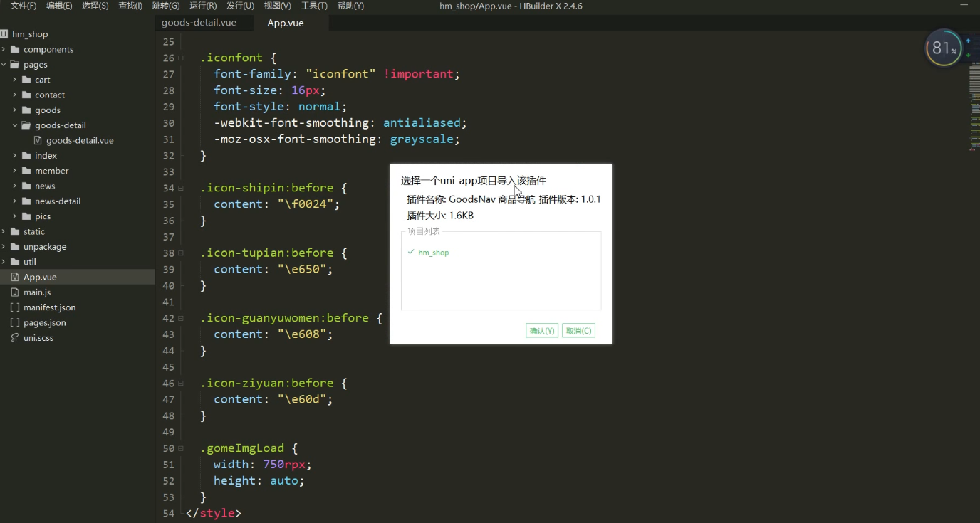Click the 81% circular monitor widget
The width and height of the screenshot is (980, 523).
(944, 48)
